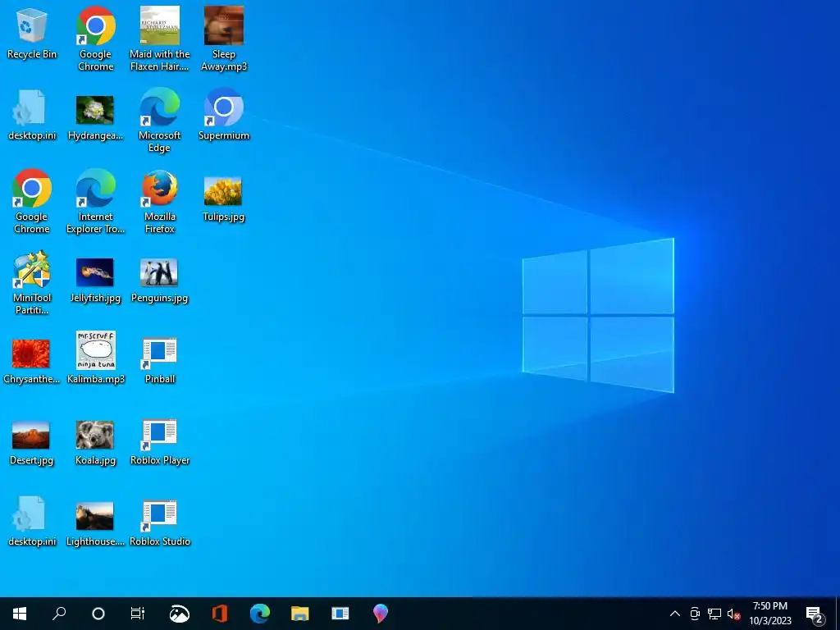Select the Microsoft Edge desktop shortcut

tap(160, 120)
